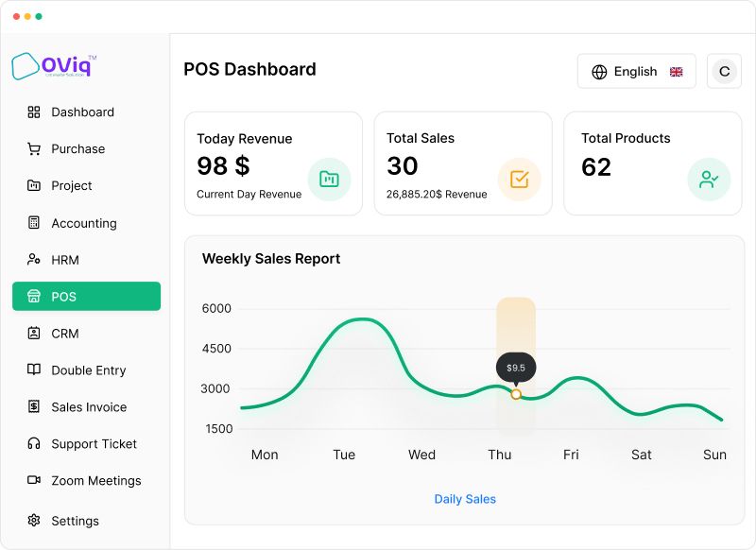This screenshot has height=550, width=756.
Task: Open the user avatar menu labeled C
Action: pos(724,71)
